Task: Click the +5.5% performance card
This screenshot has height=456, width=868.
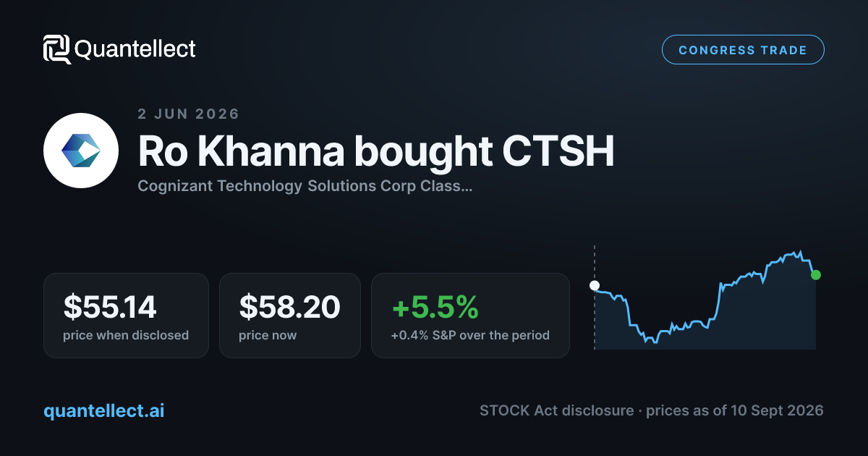Action: coord(470,315)
